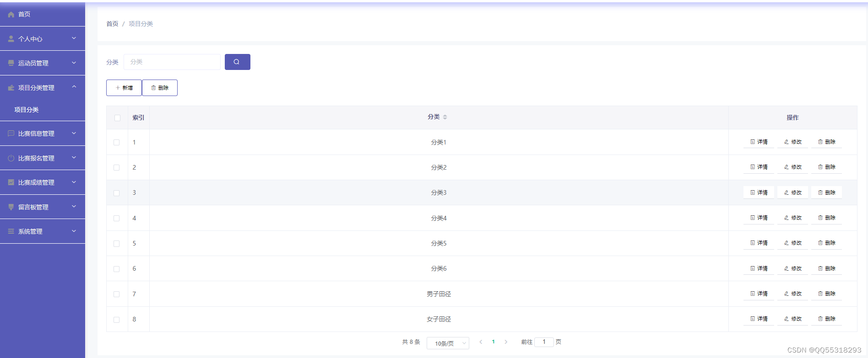Click 修改 for row 分类5
Image resolution: width=868 pixels, height=358 pixels.
[x=792, y=243]
